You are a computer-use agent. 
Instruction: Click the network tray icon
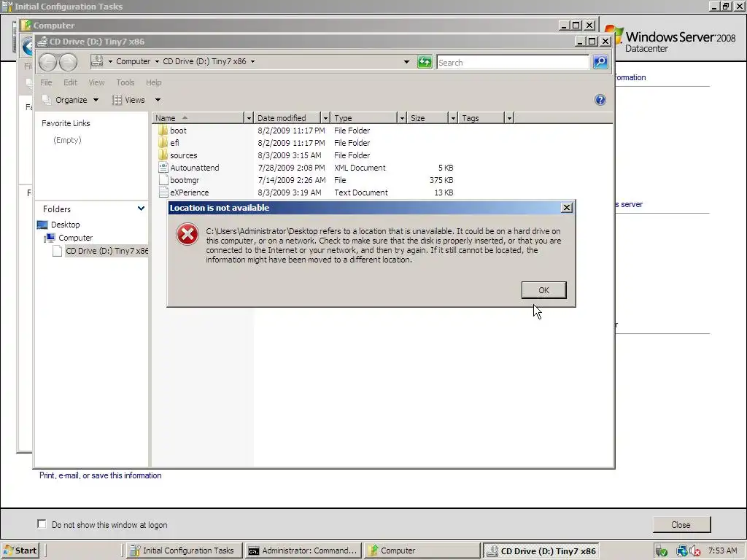tap(682, 551)
